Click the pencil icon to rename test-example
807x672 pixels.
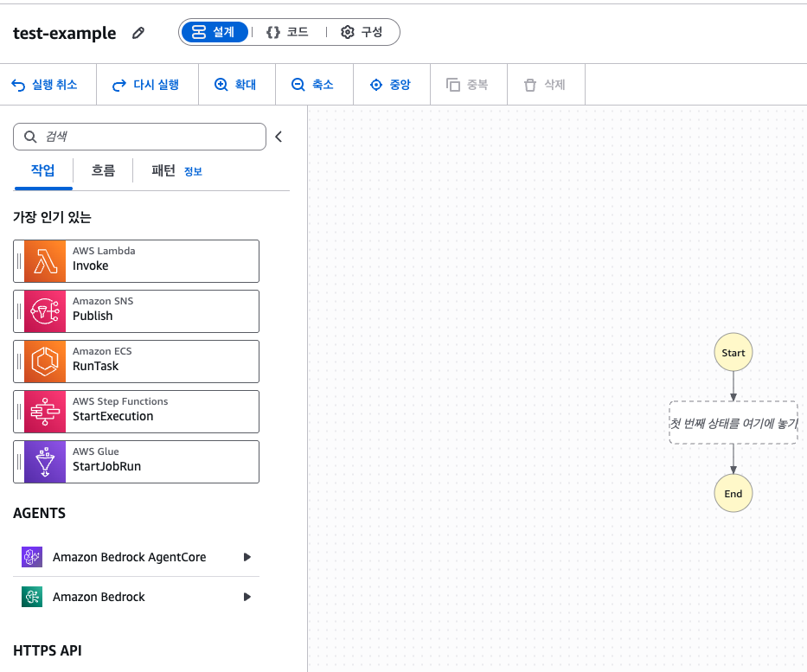tap(138, 33)
